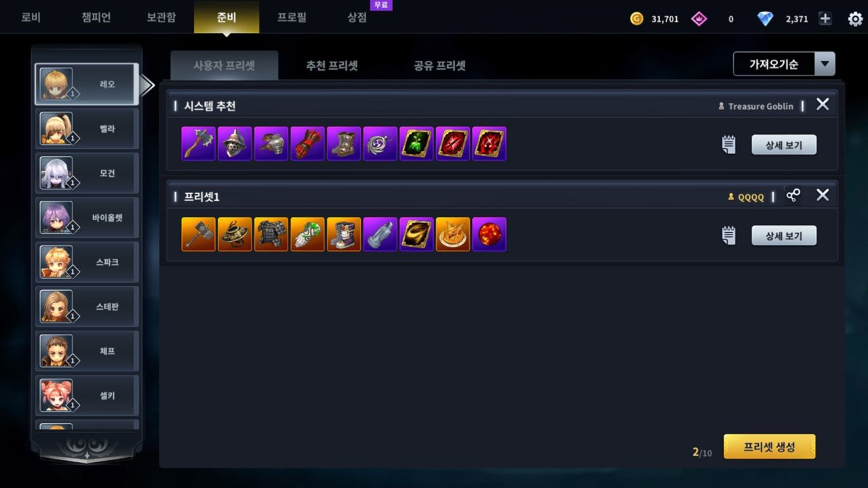Viewport: 868px width, 488px height.
Task: Click the red orb item in 프리셋1
Action: [x=489, y=234]
